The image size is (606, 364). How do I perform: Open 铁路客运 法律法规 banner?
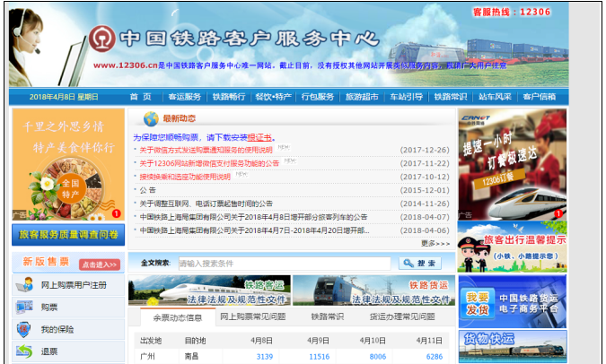(x=209, y=290)
